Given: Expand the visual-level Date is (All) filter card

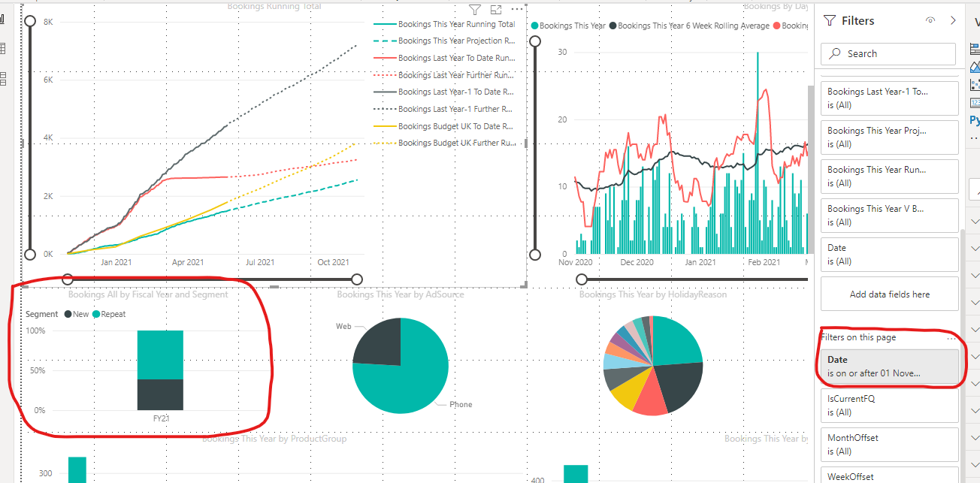Looking at the screenshot, I should pyautogui.click(x=890, y=254).
